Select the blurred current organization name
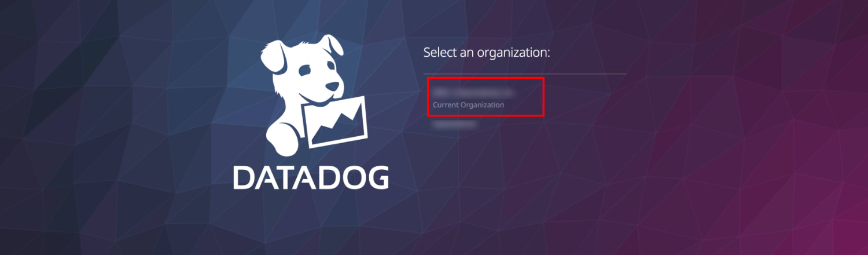 click(x=474, y=92)
